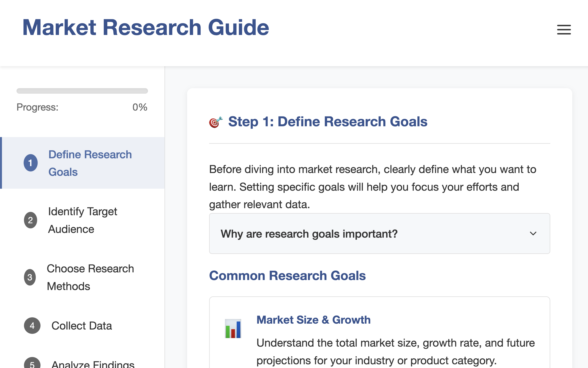Screen dimensions: 588x368
Task: Click the progress bar track
Action: [x=82, y=91]
